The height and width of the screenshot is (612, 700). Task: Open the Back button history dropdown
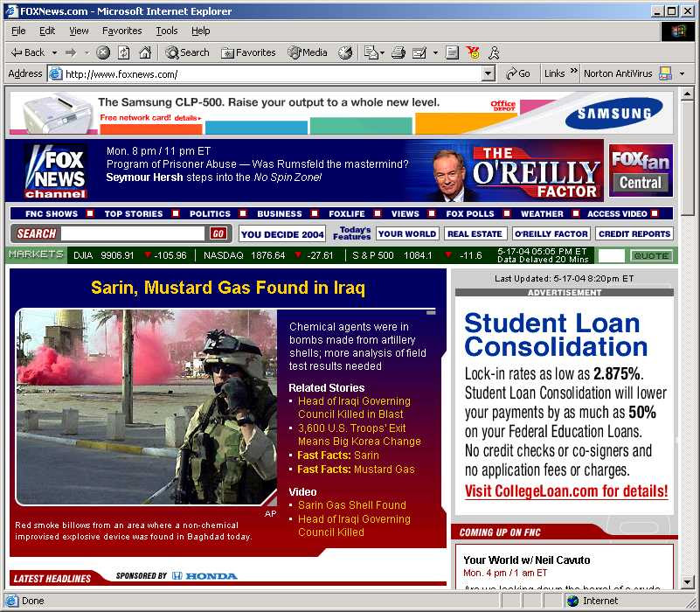point(54,52)
